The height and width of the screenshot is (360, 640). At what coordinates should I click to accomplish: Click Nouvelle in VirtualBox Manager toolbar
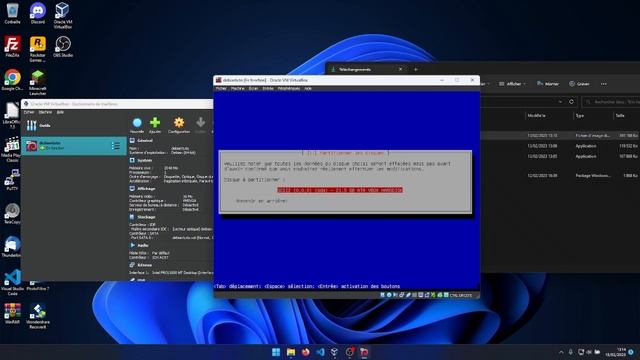pos(137,125)
